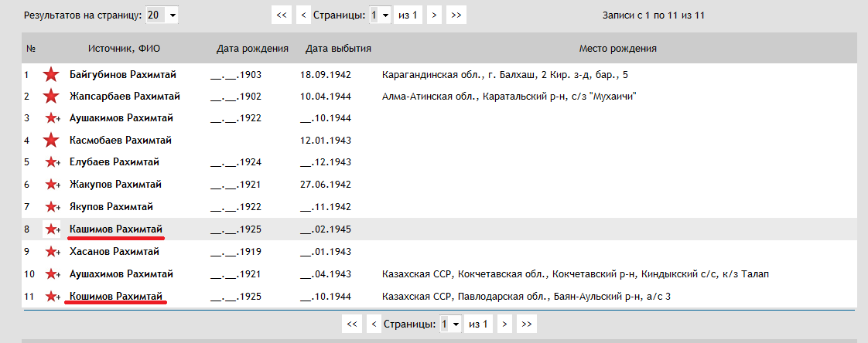Image resolution: width=868 pixels, height=343 pixels.
Task: Click star-plus icon beside Аушакимов Рахимтай
Action: click(53, 118)
